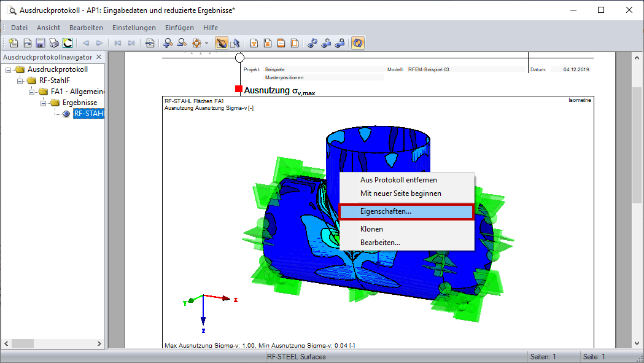The height and width of the screenshot is (363, 644).
Task: Select 'Bearbeiten...' in the context menu
Action: tap(406, 243)
